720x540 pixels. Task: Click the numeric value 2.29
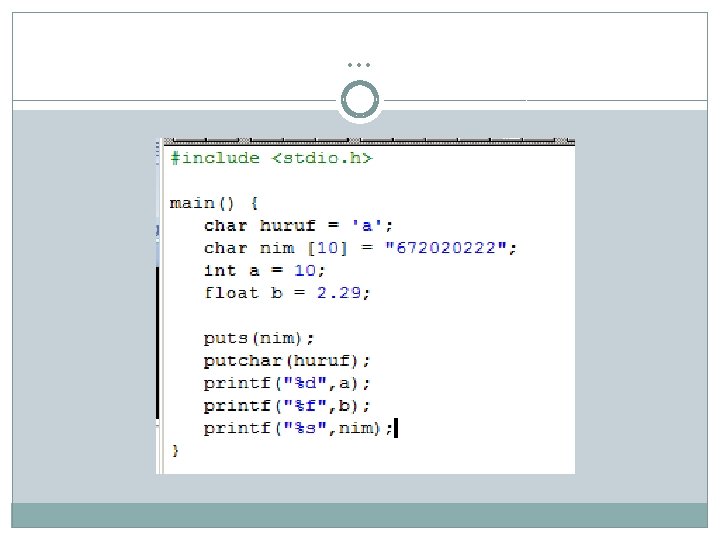(339, 293)
